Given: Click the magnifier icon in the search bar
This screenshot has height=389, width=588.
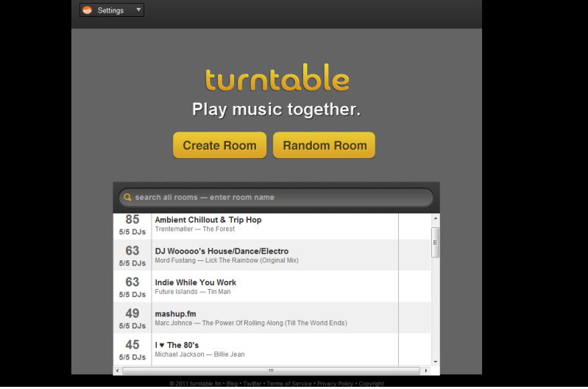Looking at the screenshot, I should point(127,197).
